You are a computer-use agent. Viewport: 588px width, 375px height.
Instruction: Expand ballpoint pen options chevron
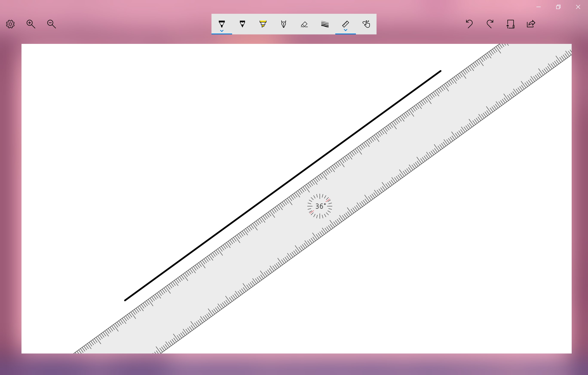[222, 31]
